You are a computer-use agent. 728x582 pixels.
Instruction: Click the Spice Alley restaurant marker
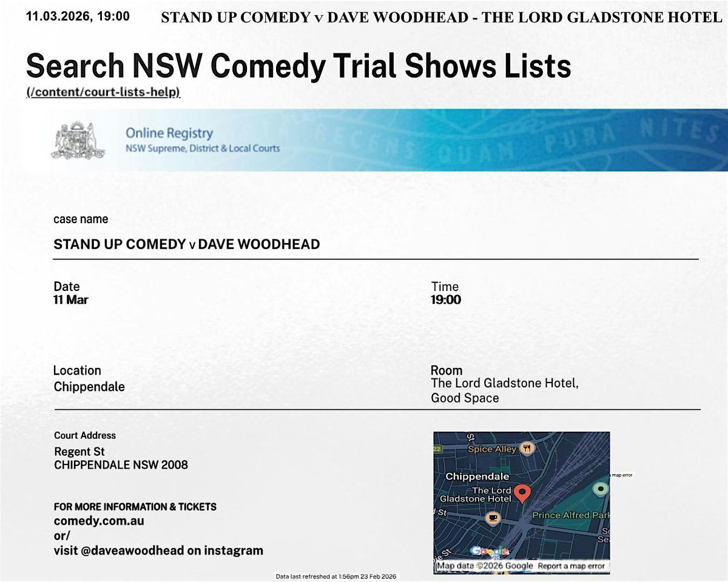click(527, 449)
